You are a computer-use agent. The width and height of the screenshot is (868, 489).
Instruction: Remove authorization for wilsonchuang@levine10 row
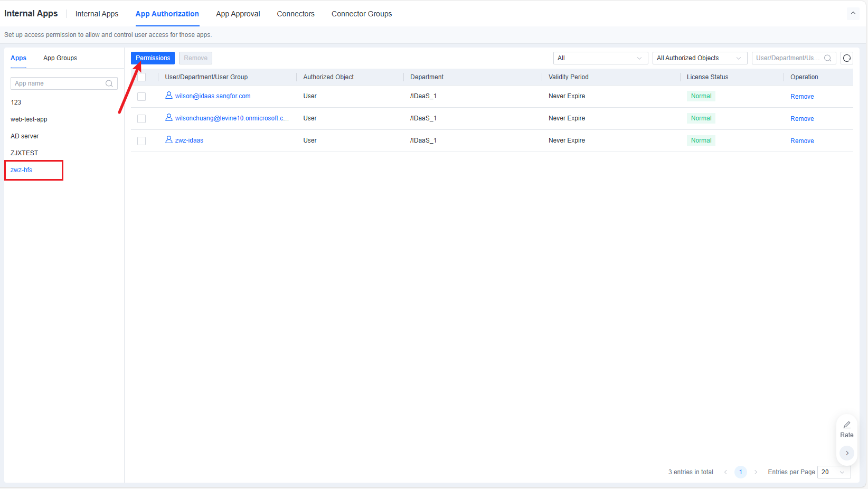coord(802,119)
